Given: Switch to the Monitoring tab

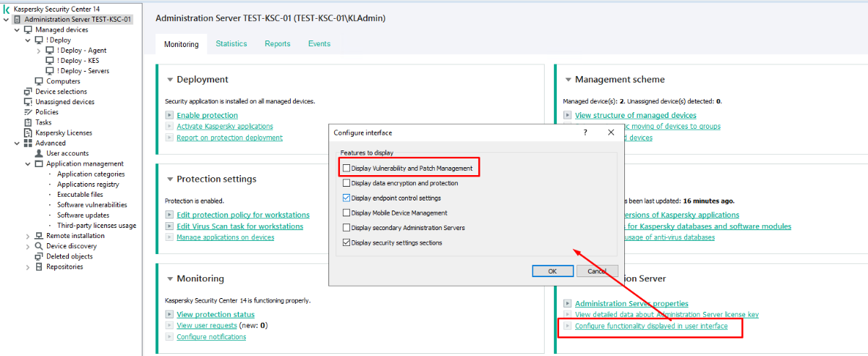Looking at the screenshot, I should tap(181, 44).
